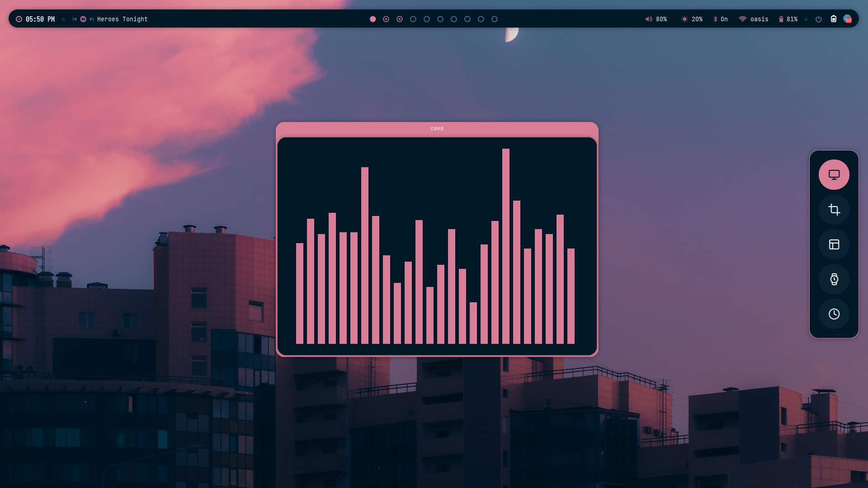
Task: Click the volume 80% indicator
Action: [x=656, y=19]
